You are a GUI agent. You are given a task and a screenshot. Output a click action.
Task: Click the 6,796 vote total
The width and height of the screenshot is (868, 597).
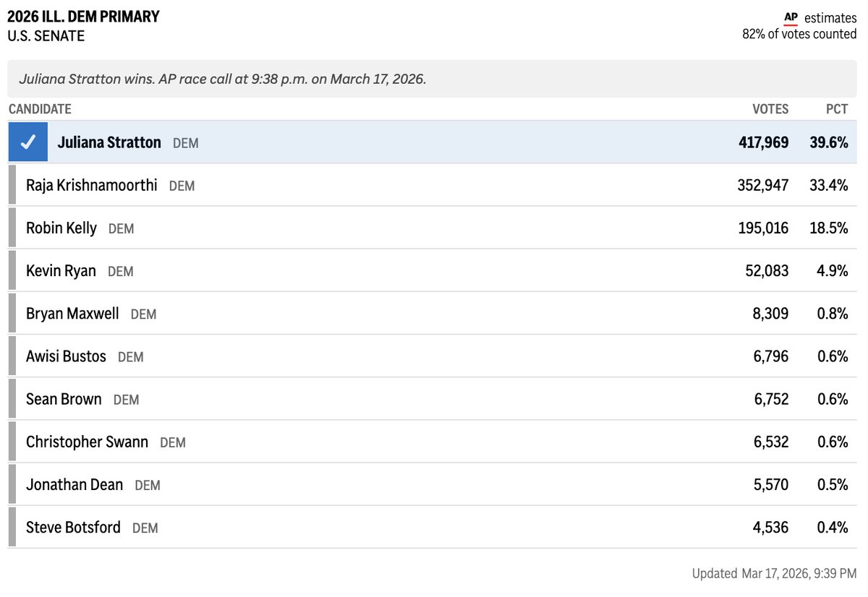[771, 356]
